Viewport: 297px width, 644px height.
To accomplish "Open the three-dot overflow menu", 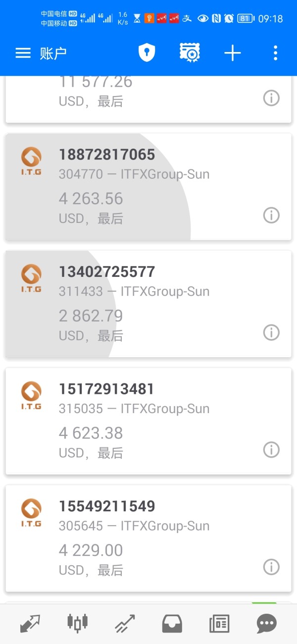I will click(275, 53).
